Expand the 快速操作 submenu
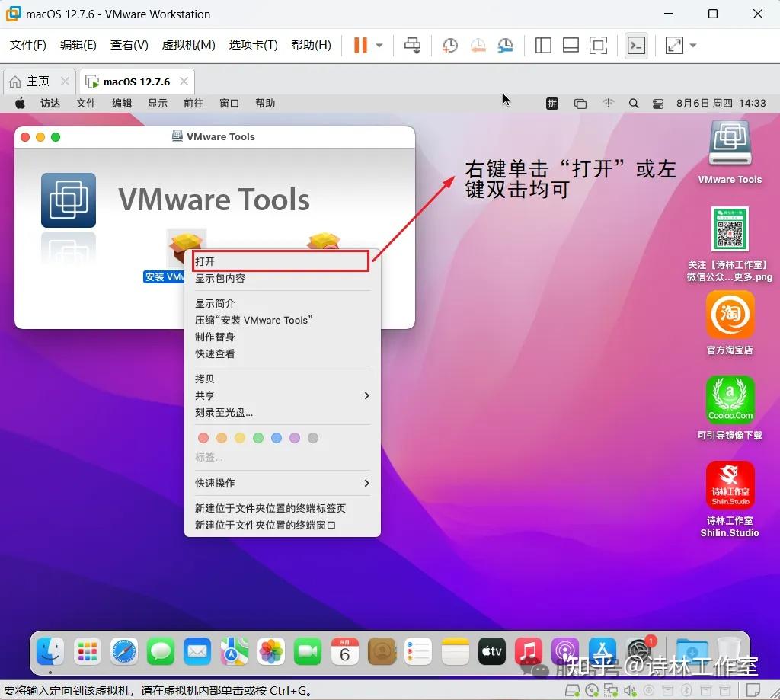The height and width of the screenshot is (700, 780). 282,483
